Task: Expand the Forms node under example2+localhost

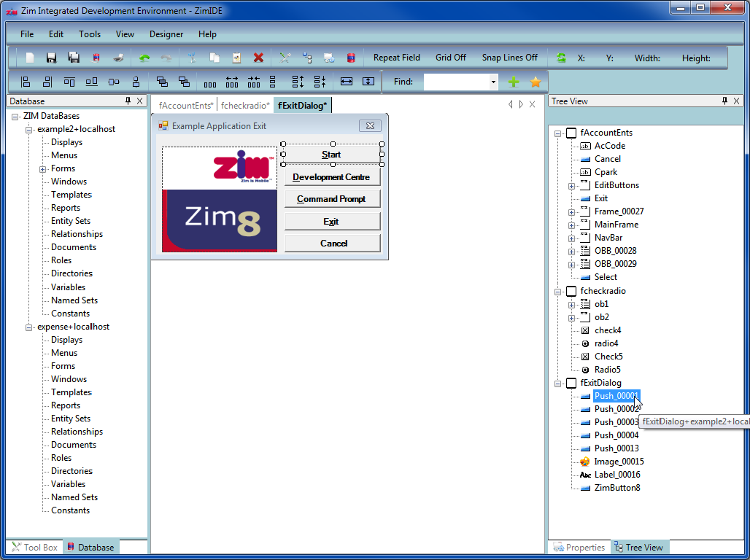Action: click(43, 169)
